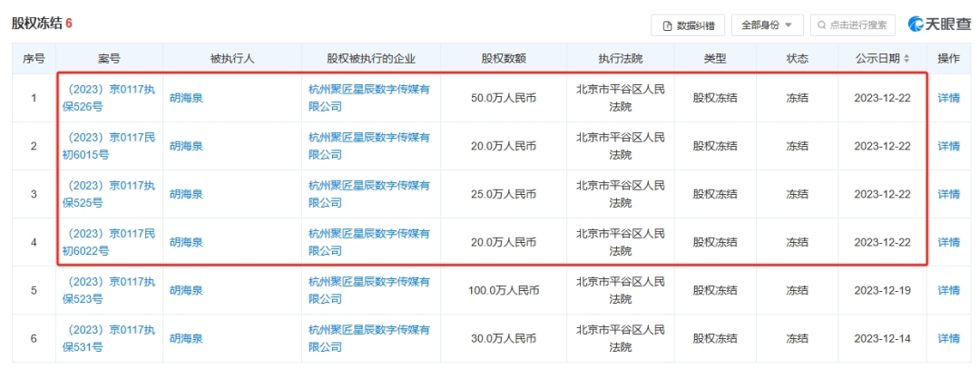Viewport: 980px width, 388px height.
Task: Click the 股权被执行的企业 column header
Action: 371,59
